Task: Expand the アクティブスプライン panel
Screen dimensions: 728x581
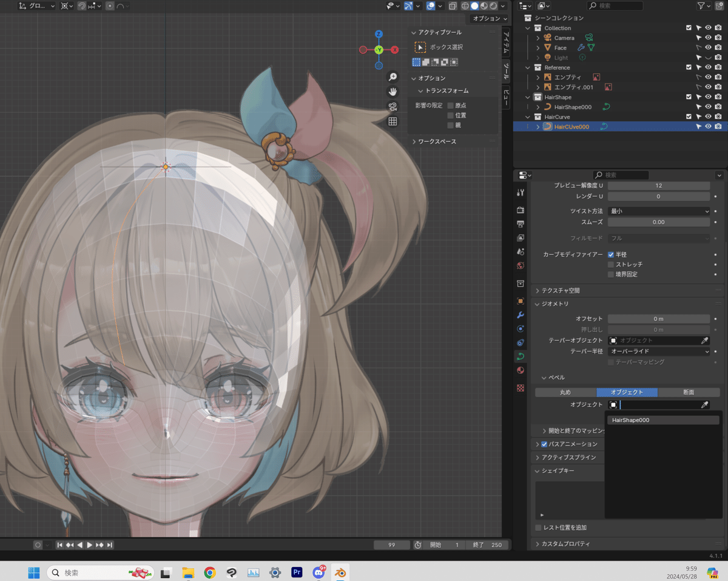Action: click(565, 458)
